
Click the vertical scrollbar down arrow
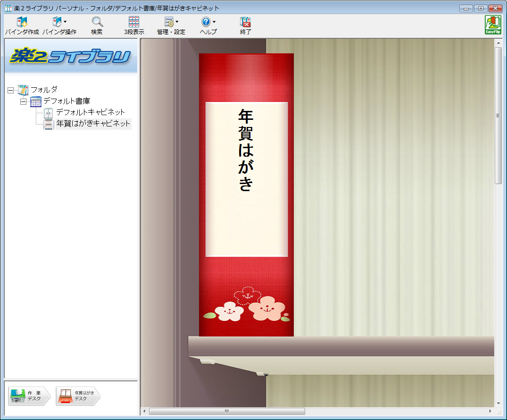[499, 403]
